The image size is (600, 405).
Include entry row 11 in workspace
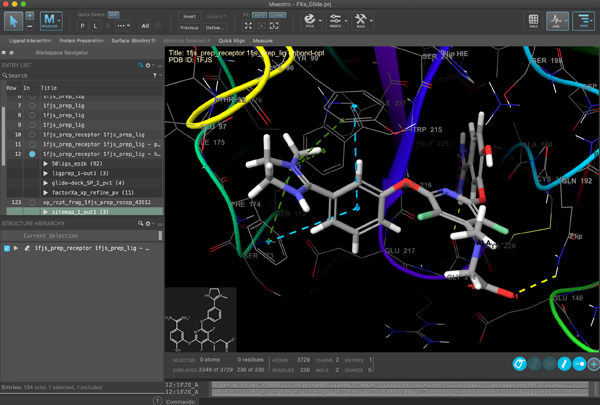click(32, 144)
